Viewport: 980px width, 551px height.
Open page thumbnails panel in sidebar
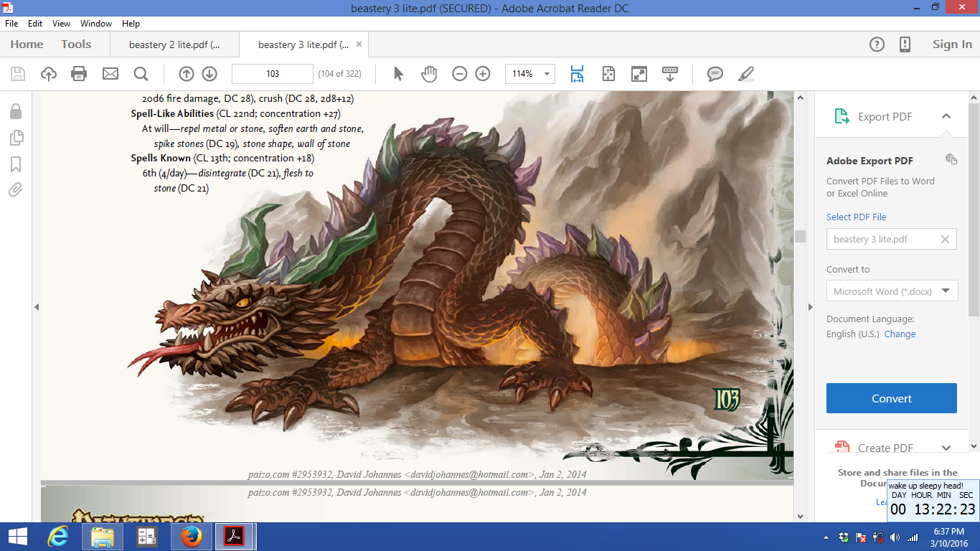pos(16,137)
